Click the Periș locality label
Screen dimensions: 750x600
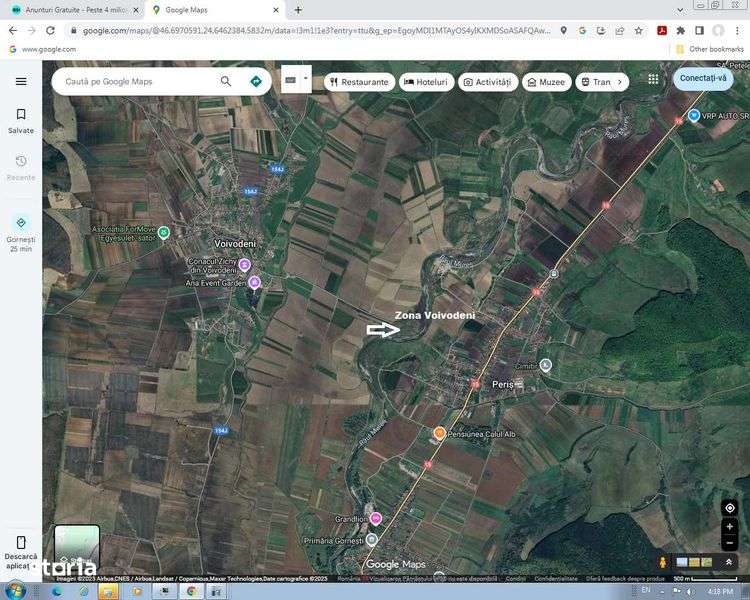point(503,384)
